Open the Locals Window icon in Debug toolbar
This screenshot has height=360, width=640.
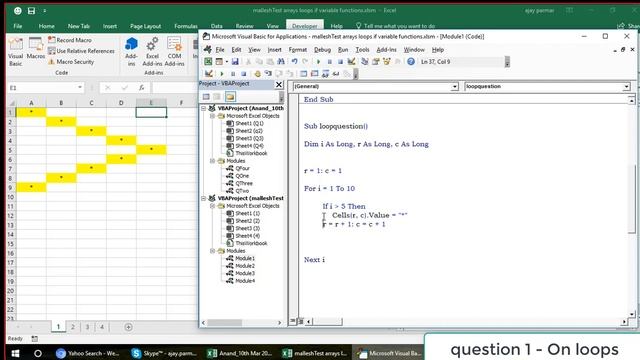pos(303,74)
